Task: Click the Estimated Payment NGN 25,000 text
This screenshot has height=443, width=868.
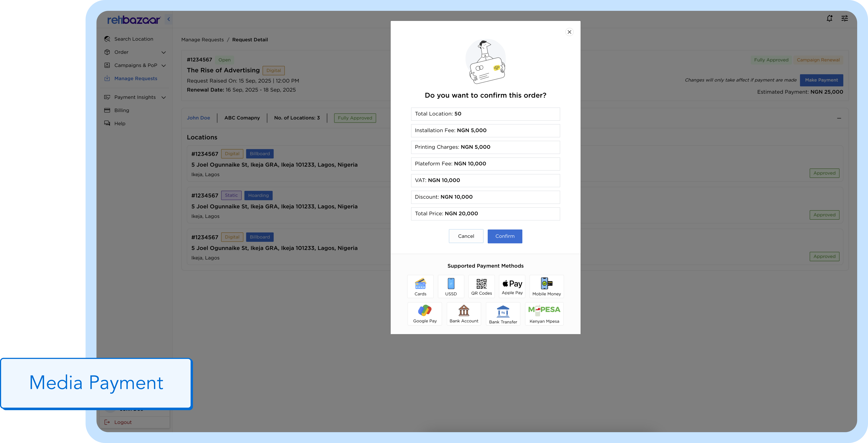Action: click(800, 92)
